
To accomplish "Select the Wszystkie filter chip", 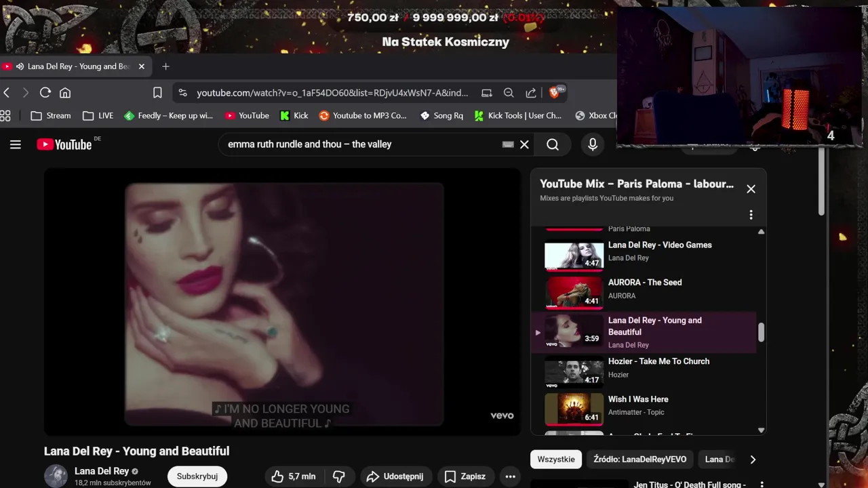I will click(556, 460).
